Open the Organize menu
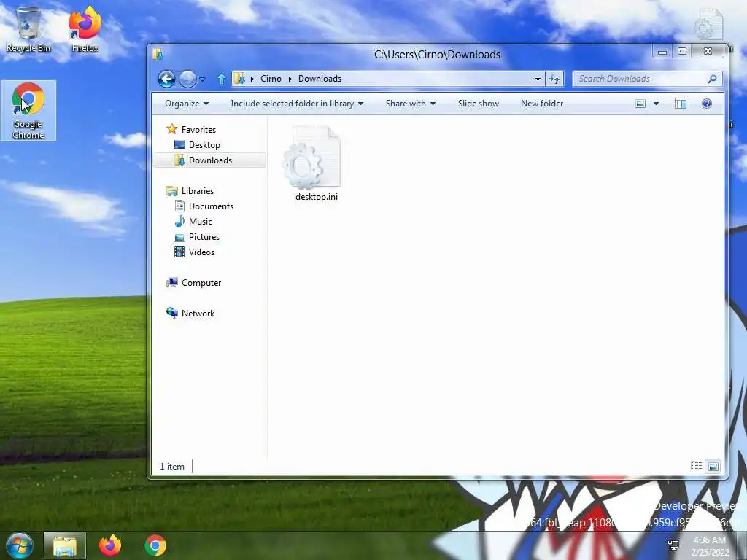 [x=187, y=104]
